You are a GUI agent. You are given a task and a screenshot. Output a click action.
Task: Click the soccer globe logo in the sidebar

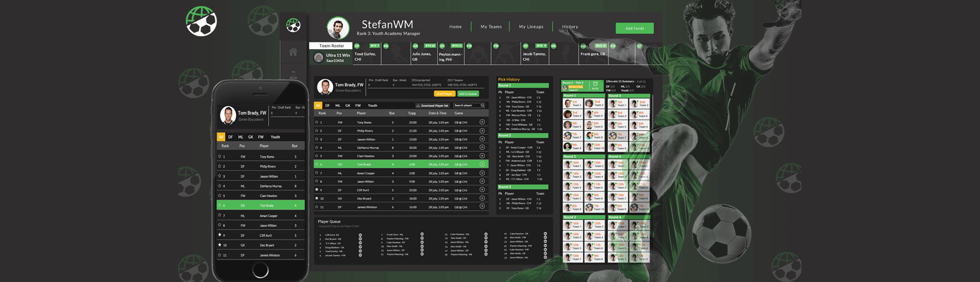click(293, 25)
